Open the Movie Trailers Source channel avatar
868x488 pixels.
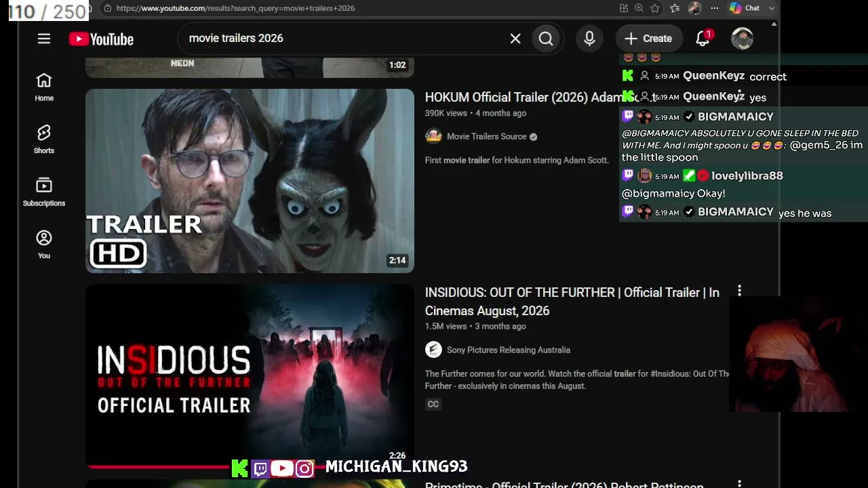[x=433, y=136]
